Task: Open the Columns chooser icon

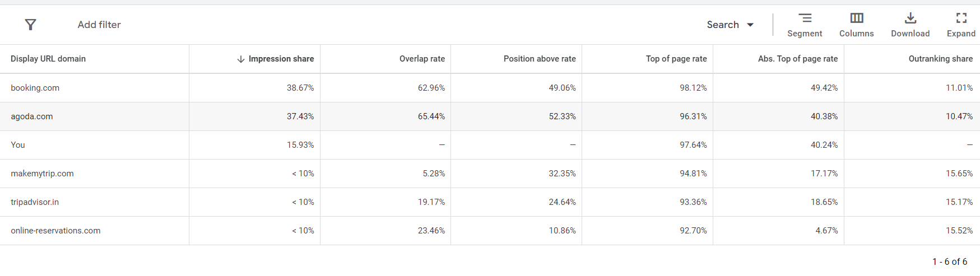Action: [x=856, y=18]
